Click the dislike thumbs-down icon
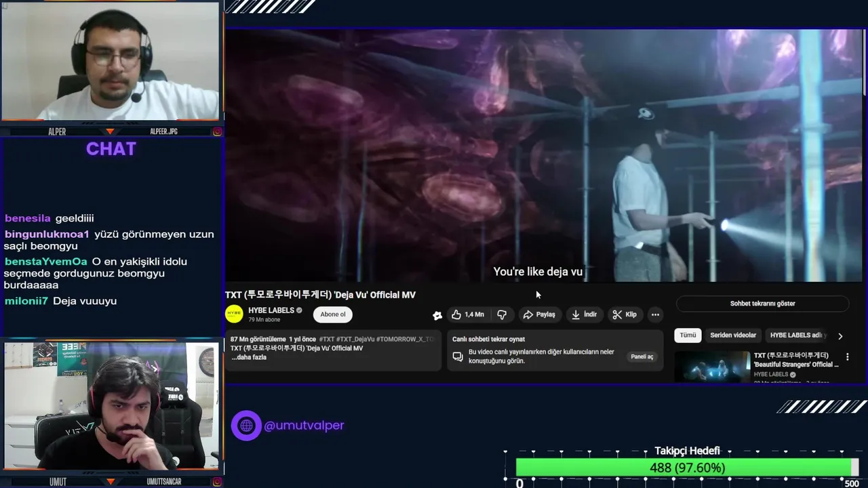Image resolution: width=868 pixels, height=488 pixels. [x=502, y=314]
